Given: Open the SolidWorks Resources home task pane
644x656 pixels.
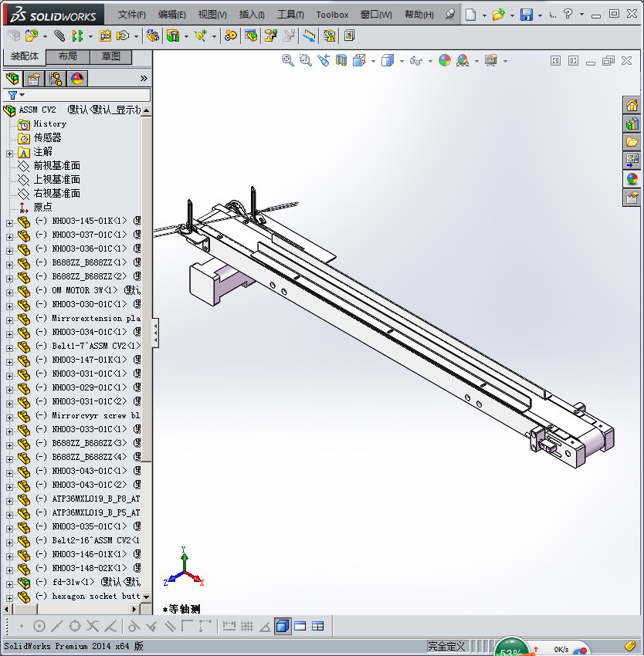Looking at the screenshot, I should [x=632, y=105].
